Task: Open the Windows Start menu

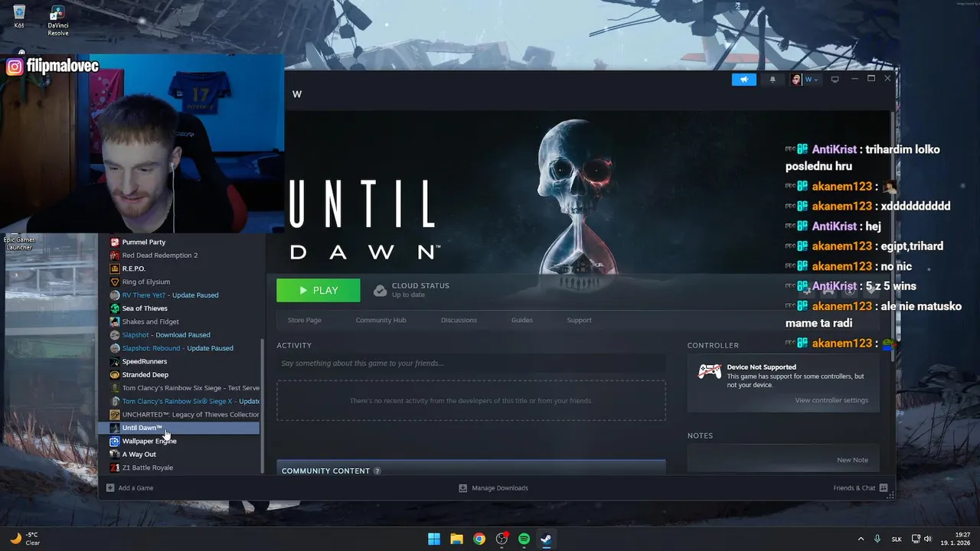Action: (434, 539)
